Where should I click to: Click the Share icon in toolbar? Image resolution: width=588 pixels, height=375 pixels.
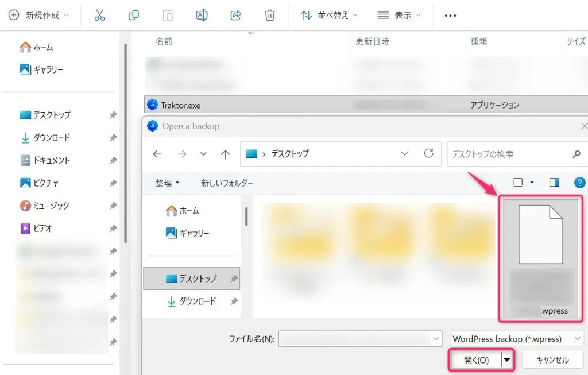[x=235, y=16]
